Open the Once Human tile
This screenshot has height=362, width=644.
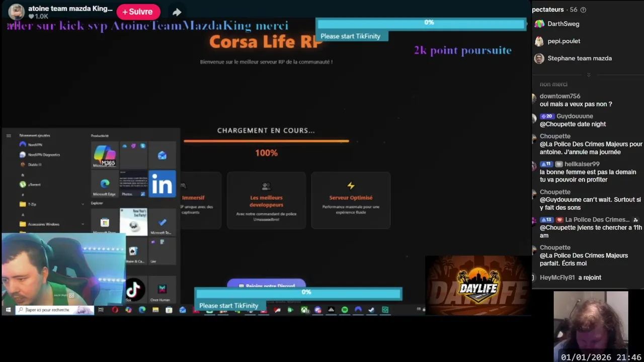(162, 290)
